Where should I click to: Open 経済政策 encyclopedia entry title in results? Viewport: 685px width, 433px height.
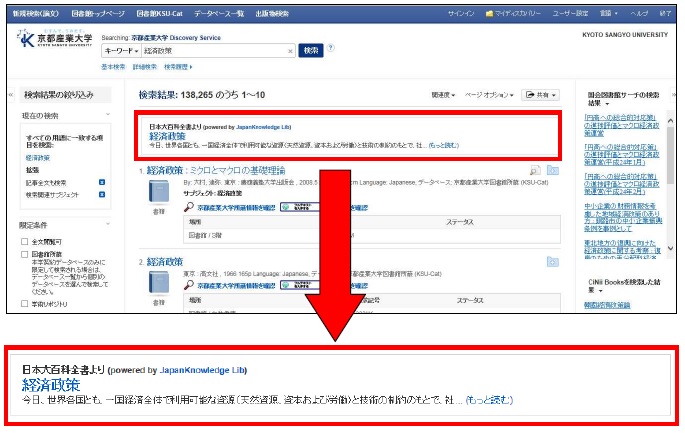click(x=167, y=136)
